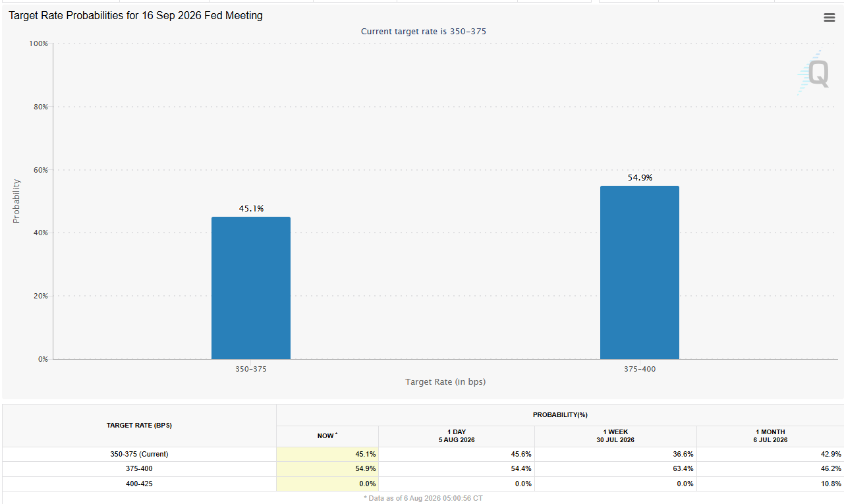Click 'Current target rate is 350-375' subtitle
This screenshot has height=504, width=844.
(424, 32)
